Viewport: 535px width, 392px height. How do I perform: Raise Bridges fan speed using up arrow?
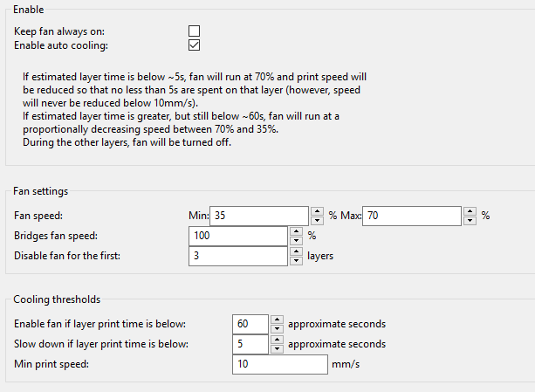tap(297, 231)
